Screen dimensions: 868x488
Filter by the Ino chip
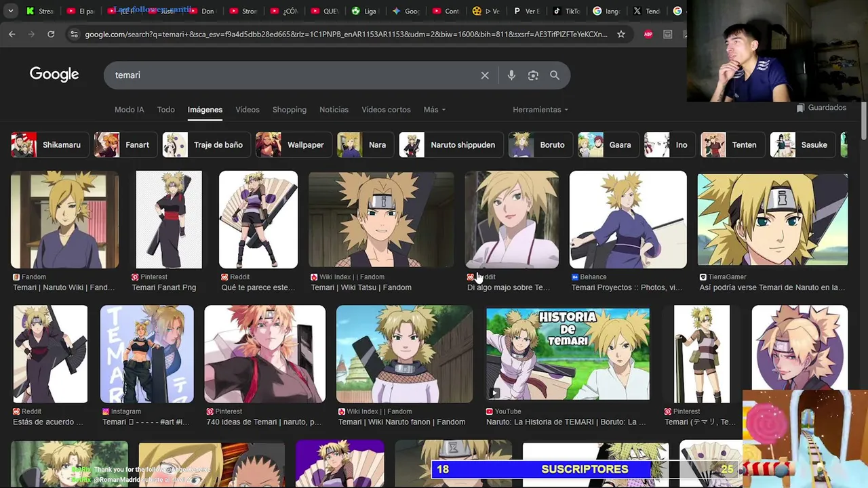point(669,145)
